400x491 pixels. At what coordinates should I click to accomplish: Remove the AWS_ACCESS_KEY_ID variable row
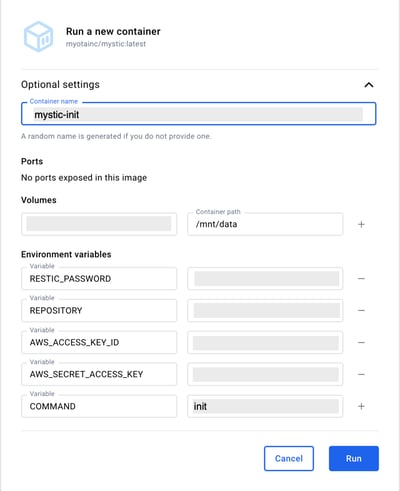coord(361,343)
